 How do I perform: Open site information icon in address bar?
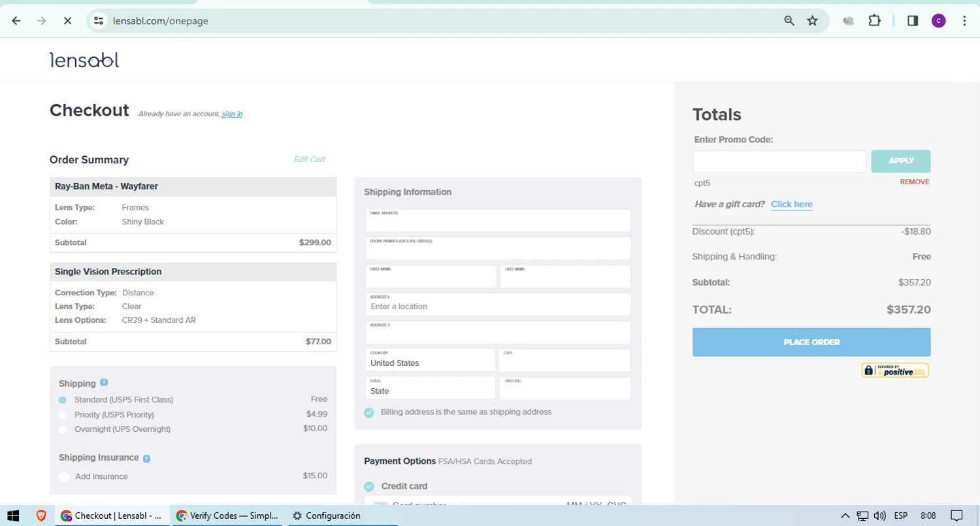coord(99,21)
